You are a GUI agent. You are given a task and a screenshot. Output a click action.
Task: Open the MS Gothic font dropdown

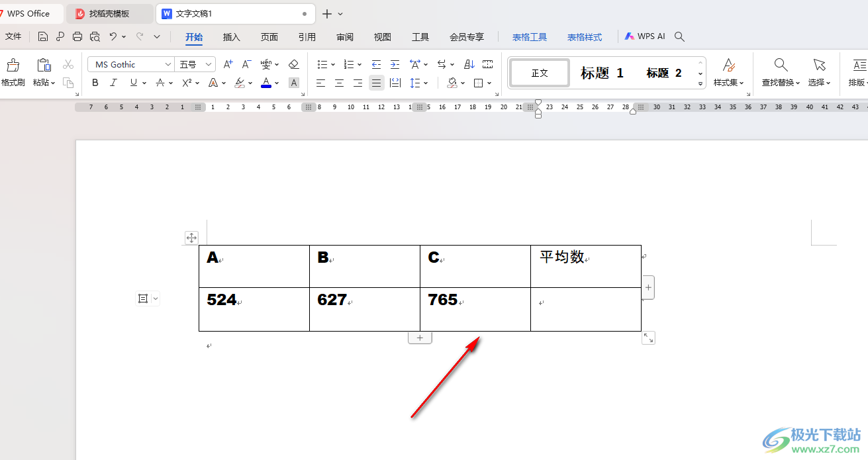pos(168,64)
